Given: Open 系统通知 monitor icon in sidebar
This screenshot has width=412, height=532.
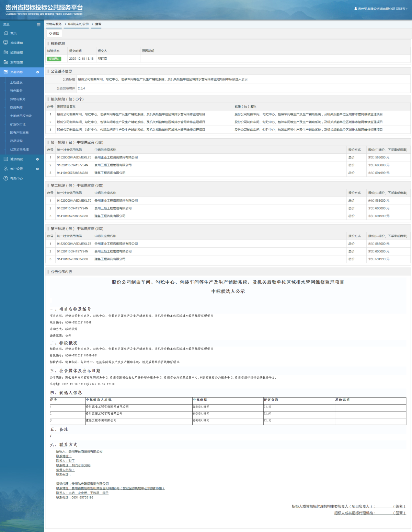Looking at the screenshot, I should tap(5, 43).
